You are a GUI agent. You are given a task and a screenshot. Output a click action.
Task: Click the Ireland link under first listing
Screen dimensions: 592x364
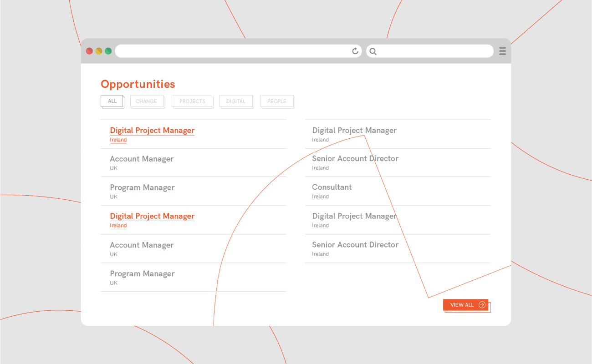coord(118,140)
